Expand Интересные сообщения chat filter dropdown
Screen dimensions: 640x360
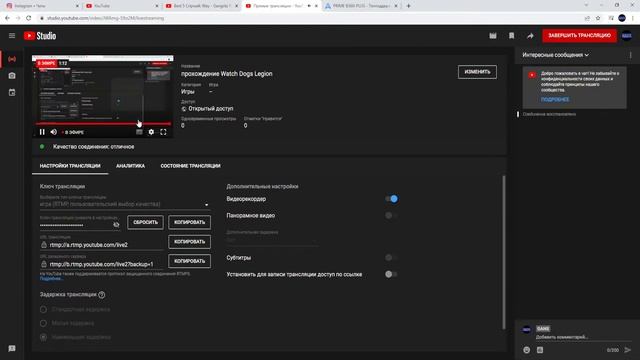(x=556, y=55)
